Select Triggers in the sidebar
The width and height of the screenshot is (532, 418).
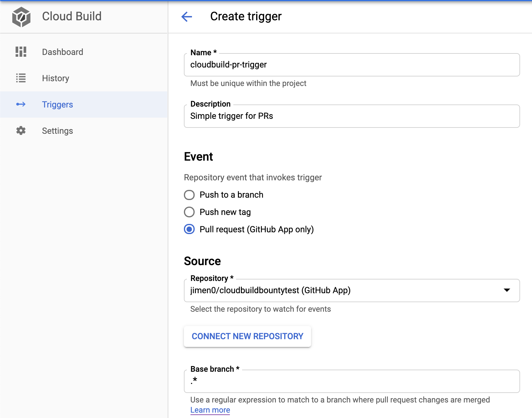(x=57, y=105)
